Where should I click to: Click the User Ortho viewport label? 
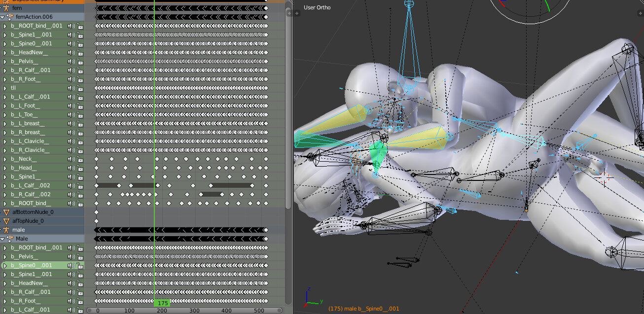pyautogui.click(x=317, y=7)
